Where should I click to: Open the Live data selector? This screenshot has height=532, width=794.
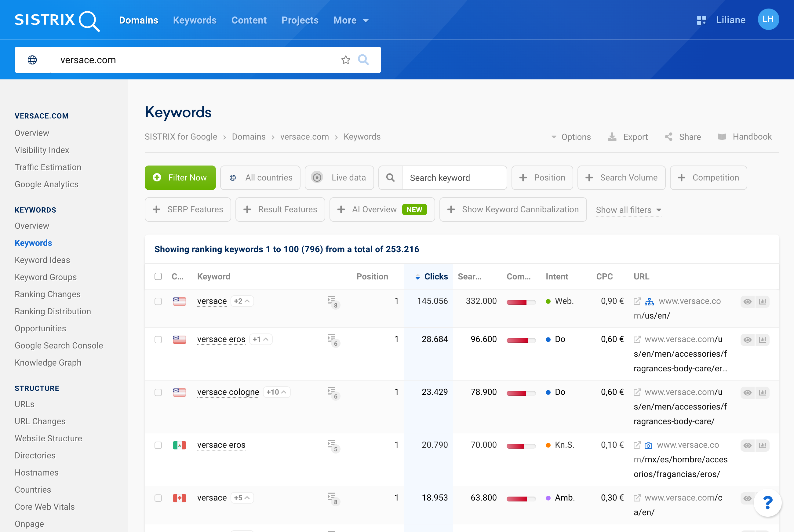point(339,177)
